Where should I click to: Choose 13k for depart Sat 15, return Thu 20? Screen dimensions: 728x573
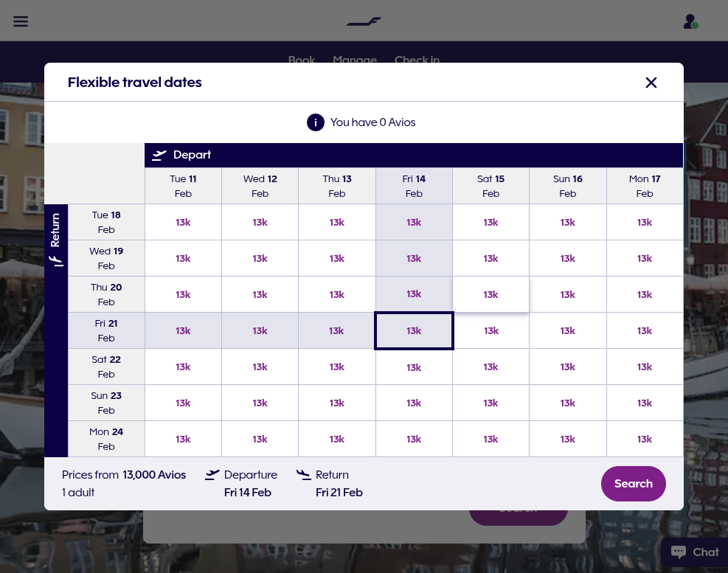(490, 294)
